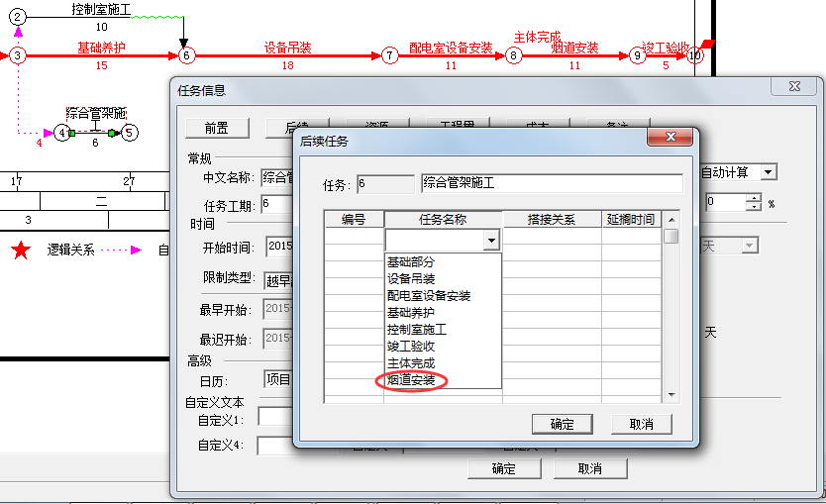Select 竣工验收 from the dropdown list
826x504 pixels.
click(411, 347)
